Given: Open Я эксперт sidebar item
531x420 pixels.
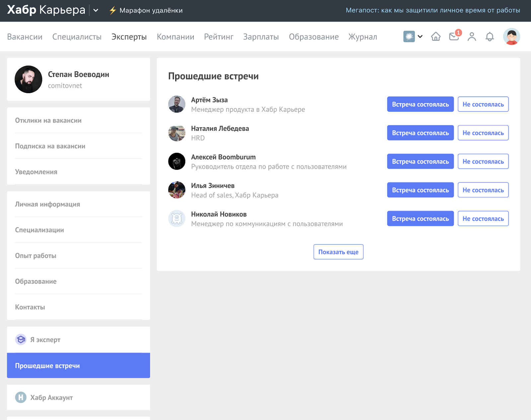Looking at the screenshot, I should pos(78,340).
